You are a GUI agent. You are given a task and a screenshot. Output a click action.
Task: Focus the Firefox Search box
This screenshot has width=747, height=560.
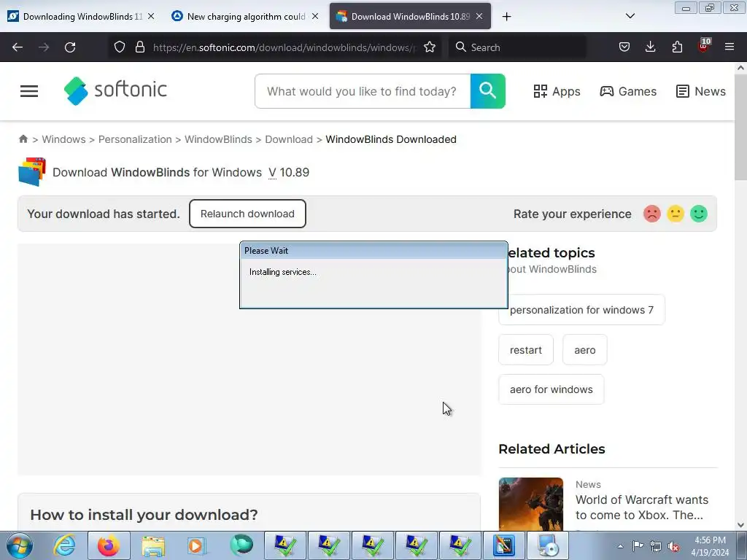coord(517,47)
